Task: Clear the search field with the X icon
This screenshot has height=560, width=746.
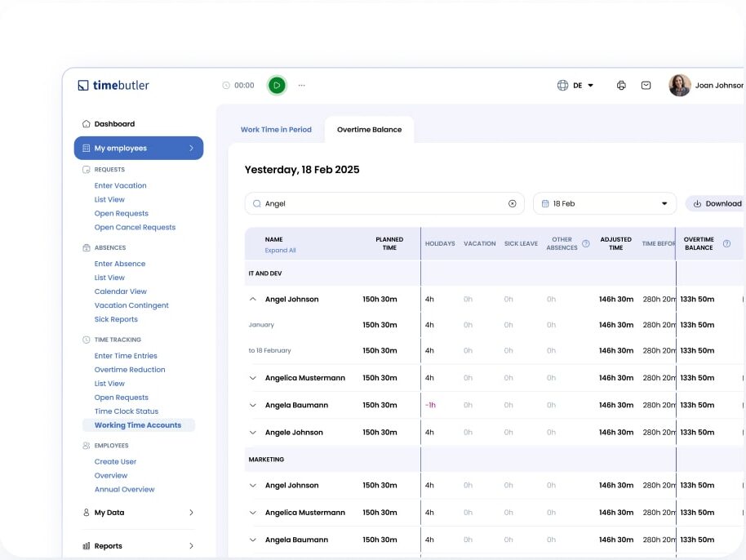Action: (x=513, y=204)
